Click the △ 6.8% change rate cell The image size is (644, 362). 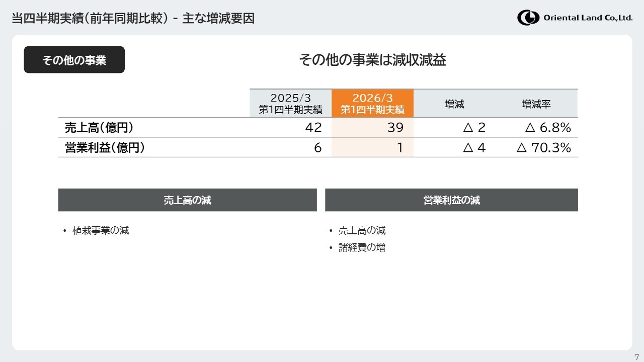[548, 128]
